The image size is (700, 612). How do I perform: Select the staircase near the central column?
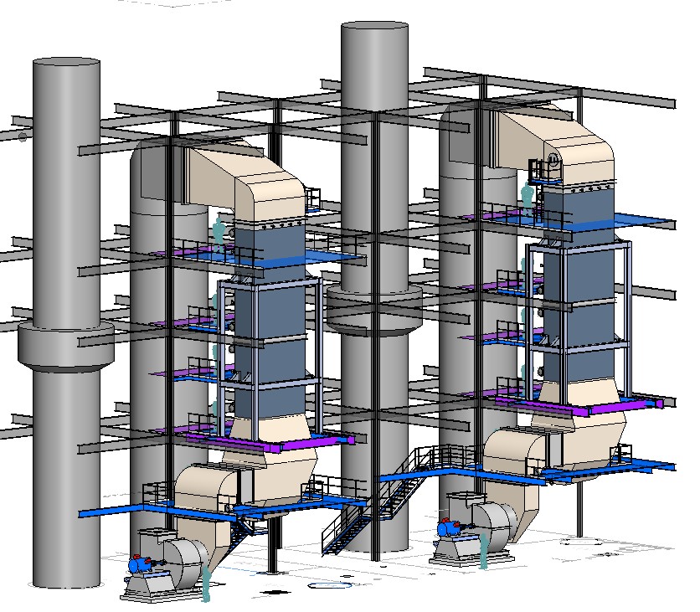[347, 529]
